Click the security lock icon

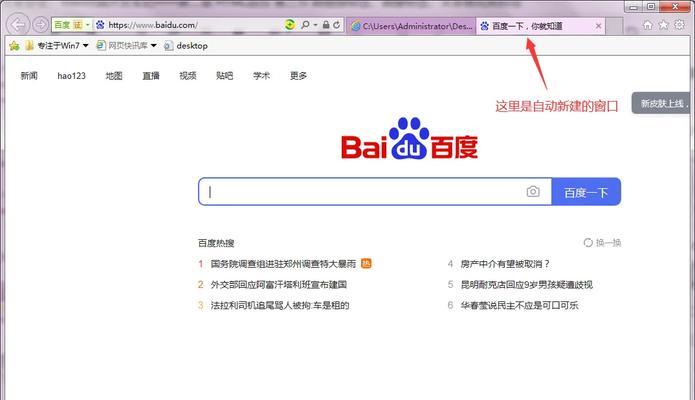[326, 25]
